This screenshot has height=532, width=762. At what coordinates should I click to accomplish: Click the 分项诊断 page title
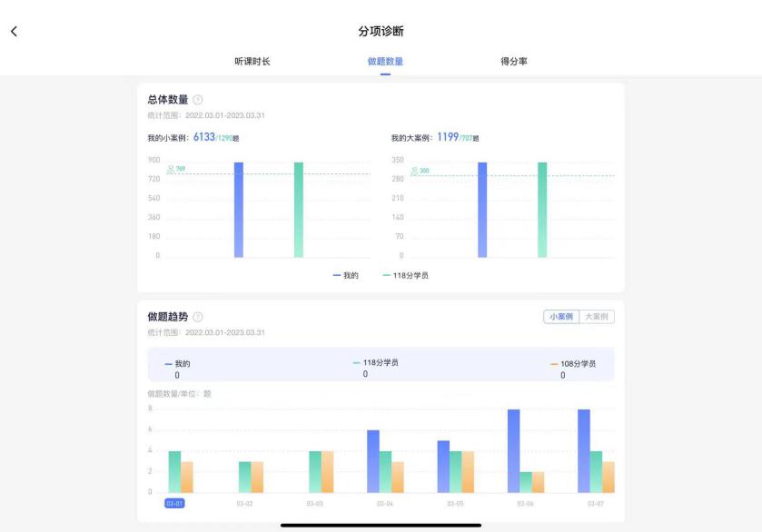click(381, 32)
